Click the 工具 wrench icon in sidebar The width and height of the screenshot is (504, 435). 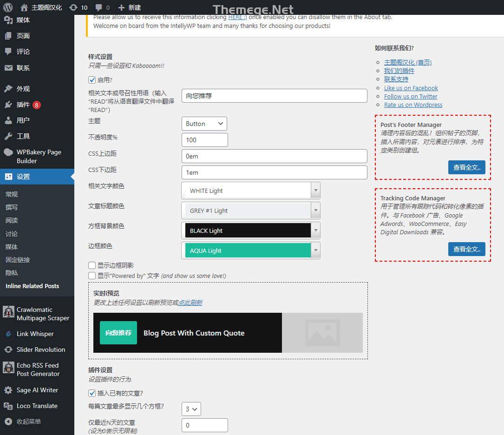click(8, 136)
